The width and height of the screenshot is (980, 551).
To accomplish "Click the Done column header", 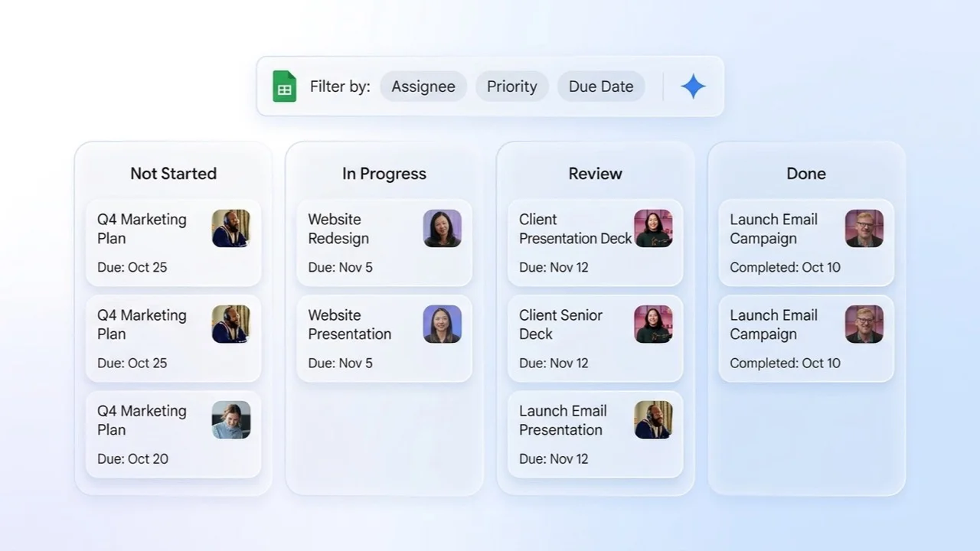I will pyautogui.click(x=806, y=174).
